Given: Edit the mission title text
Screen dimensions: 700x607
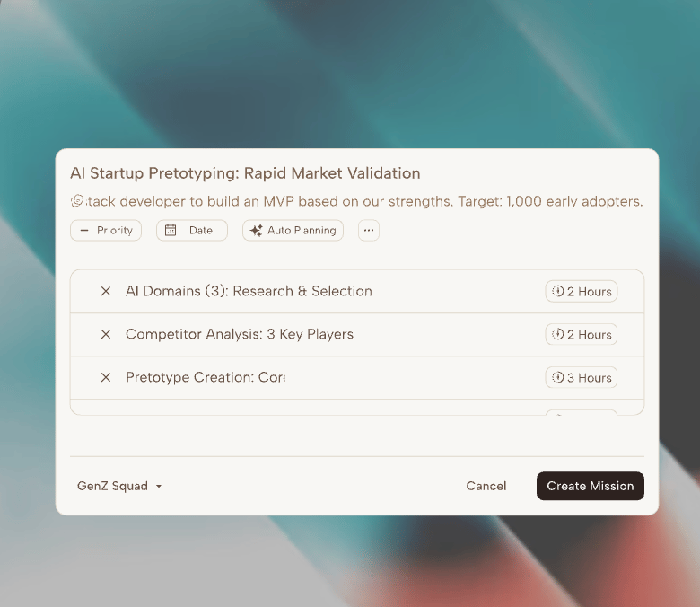Looking at the screenshot, I should tap(245, 173).
